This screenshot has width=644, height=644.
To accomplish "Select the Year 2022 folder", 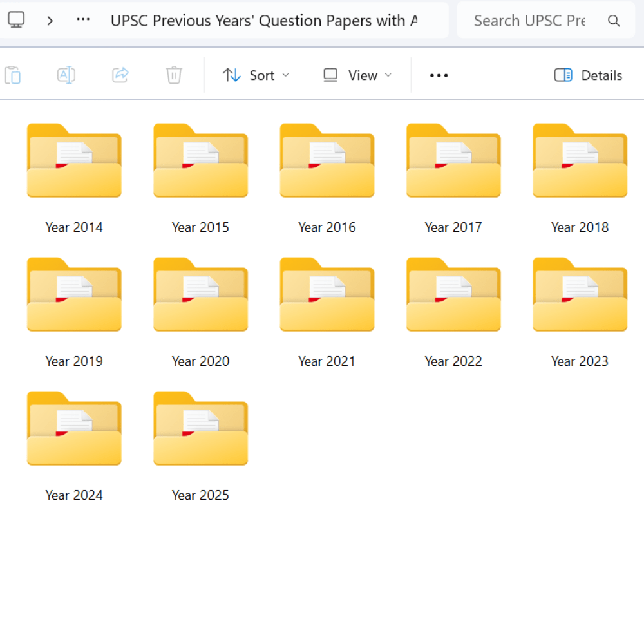I will (x=453, y=295).
